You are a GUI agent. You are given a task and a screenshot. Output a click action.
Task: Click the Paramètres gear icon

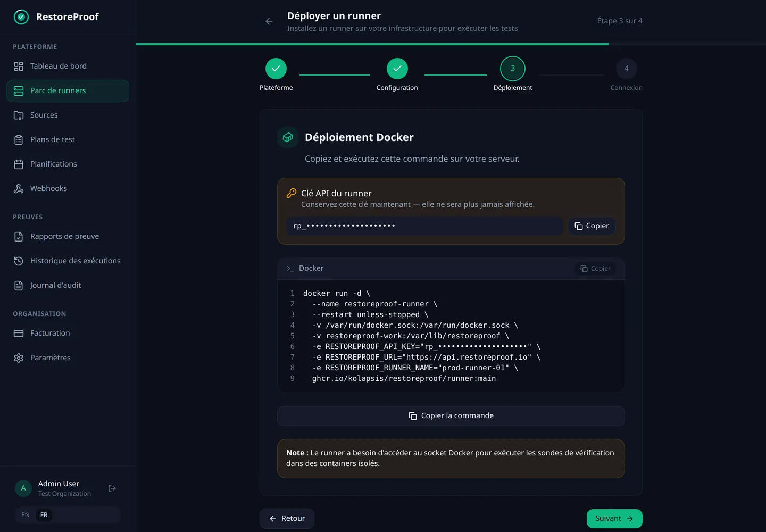point(19,358)
